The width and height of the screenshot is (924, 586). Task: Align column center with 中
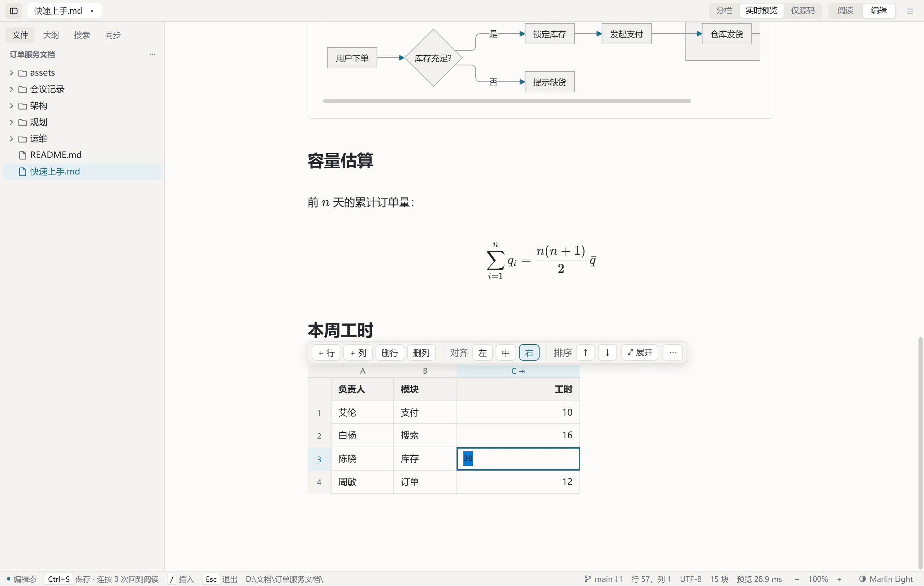click(506, 352)
